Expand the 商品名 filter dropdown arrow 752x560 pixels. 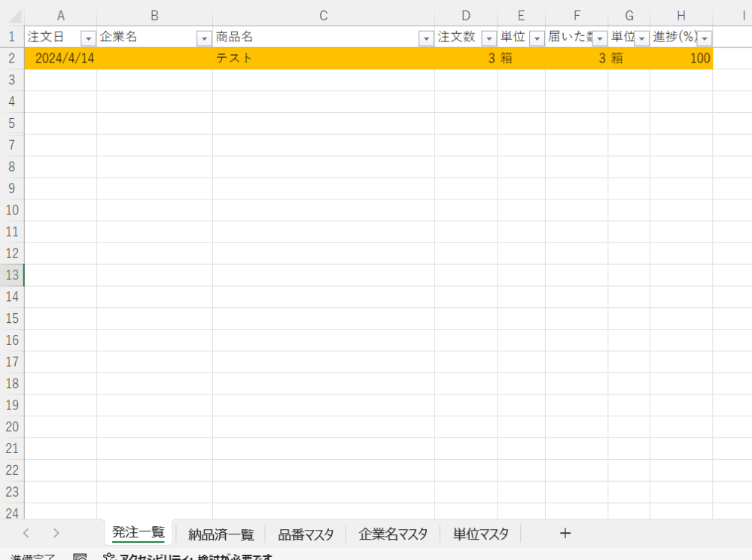(426, 38)
